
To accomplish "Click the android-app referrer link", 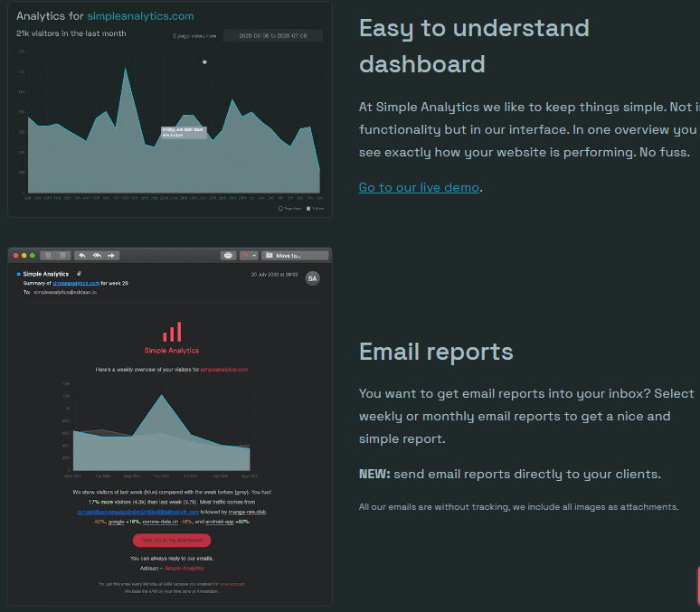I will 220,522.
